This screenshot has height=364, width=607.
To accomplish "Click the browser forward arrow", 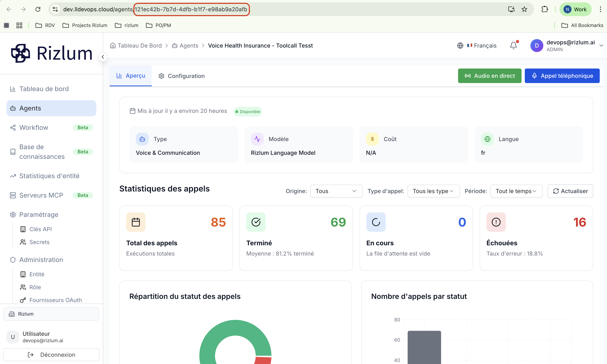I will [x=23, y=9].
